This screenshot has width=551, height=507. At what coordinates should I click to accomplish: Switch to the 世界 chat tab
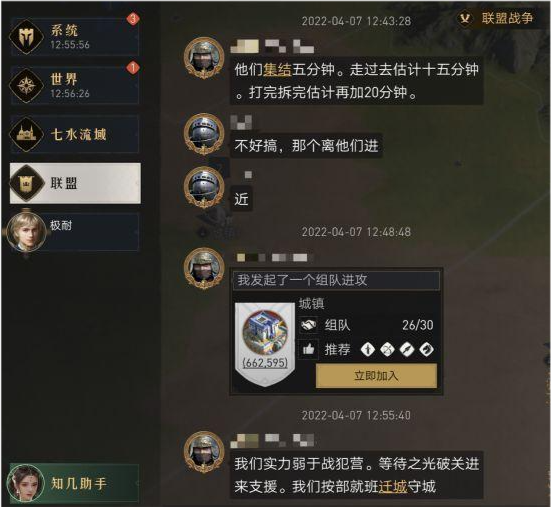tap(75, 85)
